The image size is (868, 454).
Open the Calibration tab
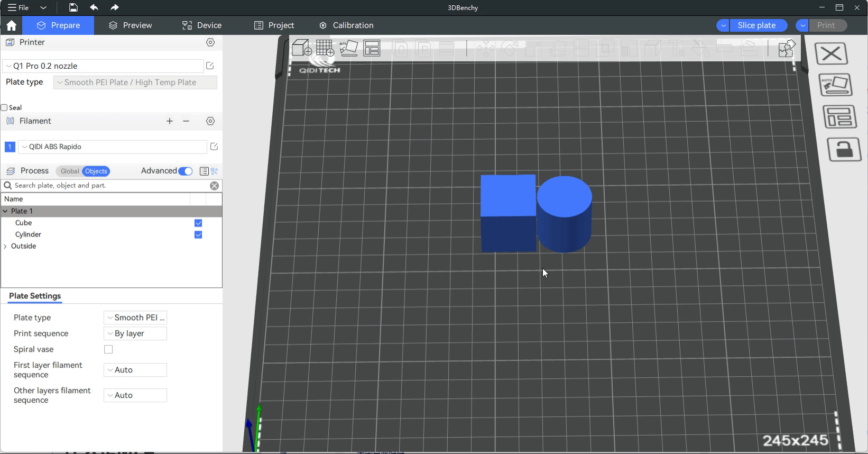(346, 25)
